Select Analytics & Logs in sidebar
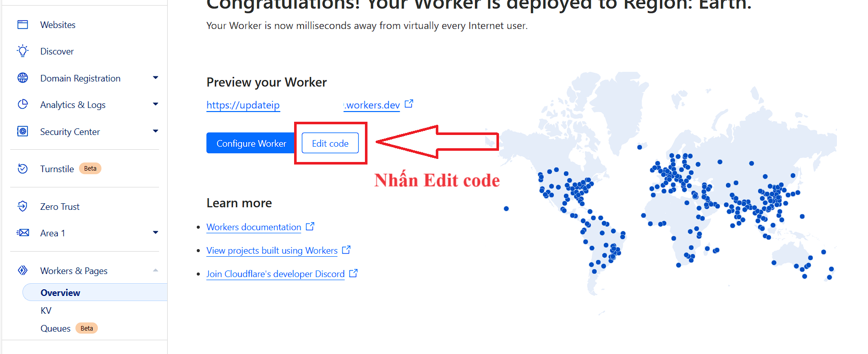The width and height of the screenshot is (868, 354). pyautogui.click(x=73, y=105)
